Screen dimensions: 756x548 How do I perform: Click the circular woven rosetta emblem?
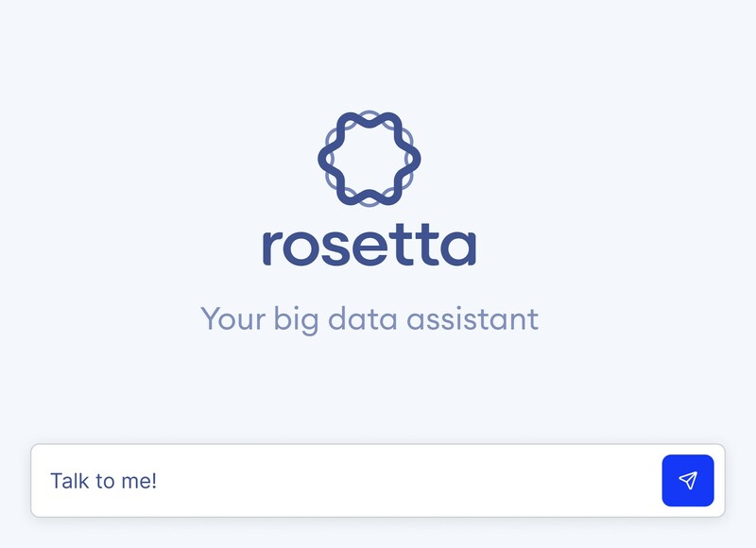369,159
